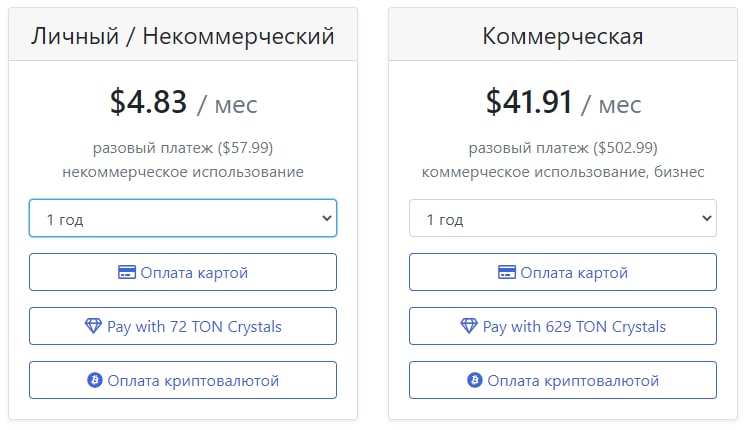Click the 'Коммерческая' card header
750x430 pixels.
point(563,34)
